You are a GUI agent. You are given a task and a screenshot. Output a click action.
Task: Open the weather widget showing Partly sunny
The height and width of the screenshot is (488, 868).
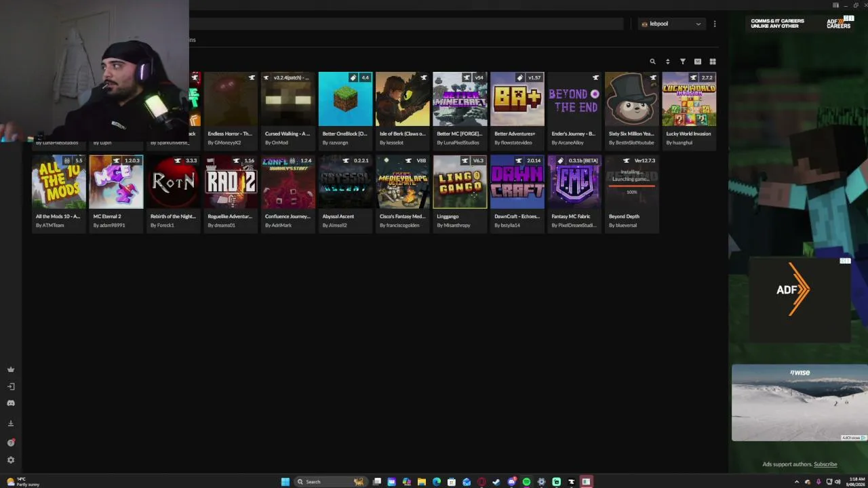tap(23, 482)
